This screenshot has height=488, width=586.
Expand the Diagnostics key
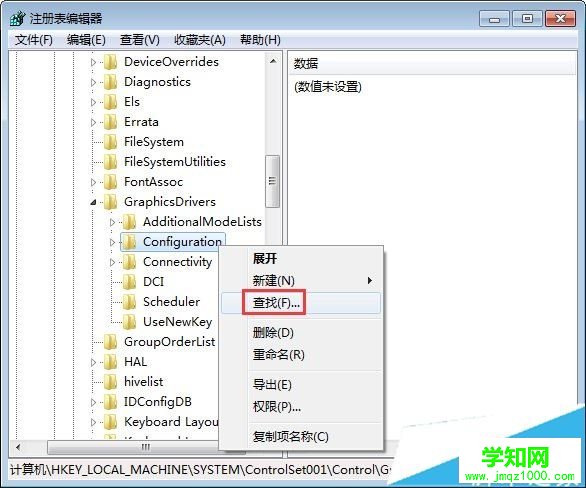(x=93, y=82)
